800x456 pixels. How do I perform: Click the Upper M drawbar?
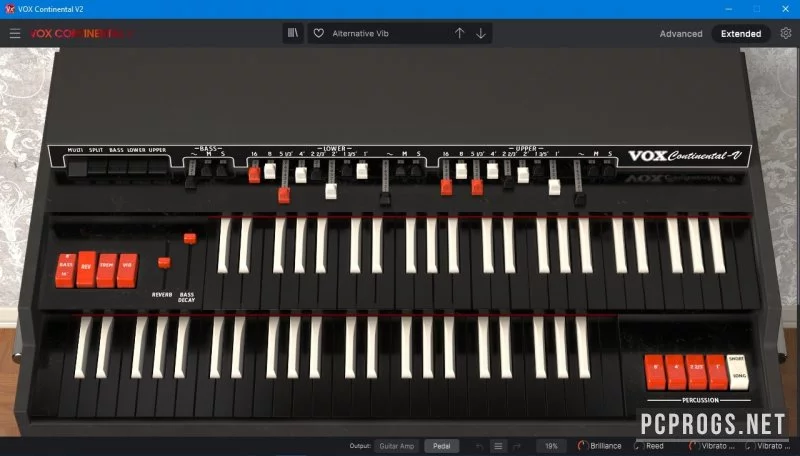(x=593, y=170)
